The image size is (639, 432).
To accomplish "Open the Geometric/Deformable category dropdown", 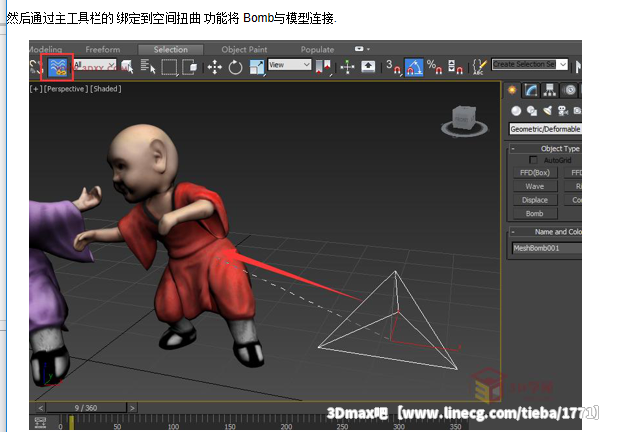I will (545, 129).
